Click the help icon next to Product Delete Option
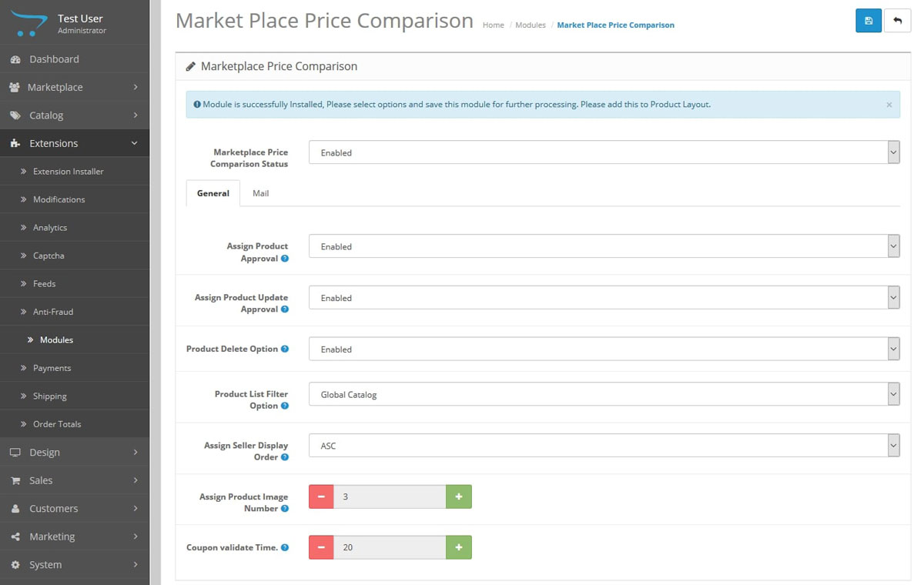The width and height of the screenshot is (924, 585). pyautogui.click(x=285, y=349)
